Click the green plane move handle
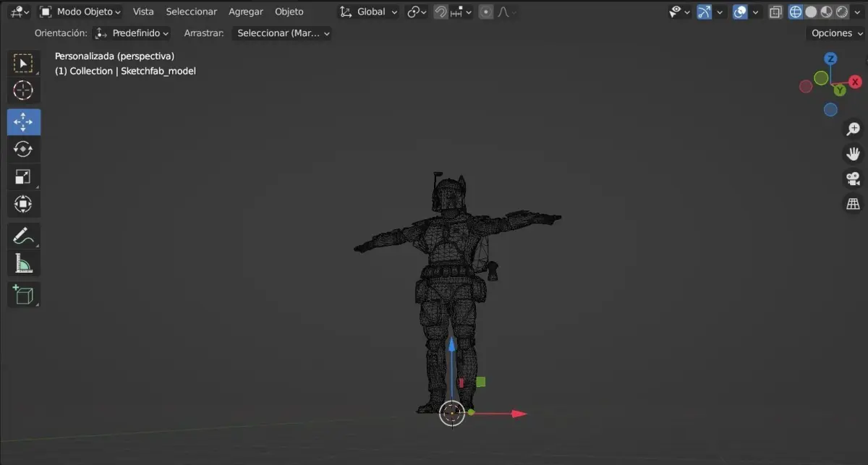 [x=481, y=382]
